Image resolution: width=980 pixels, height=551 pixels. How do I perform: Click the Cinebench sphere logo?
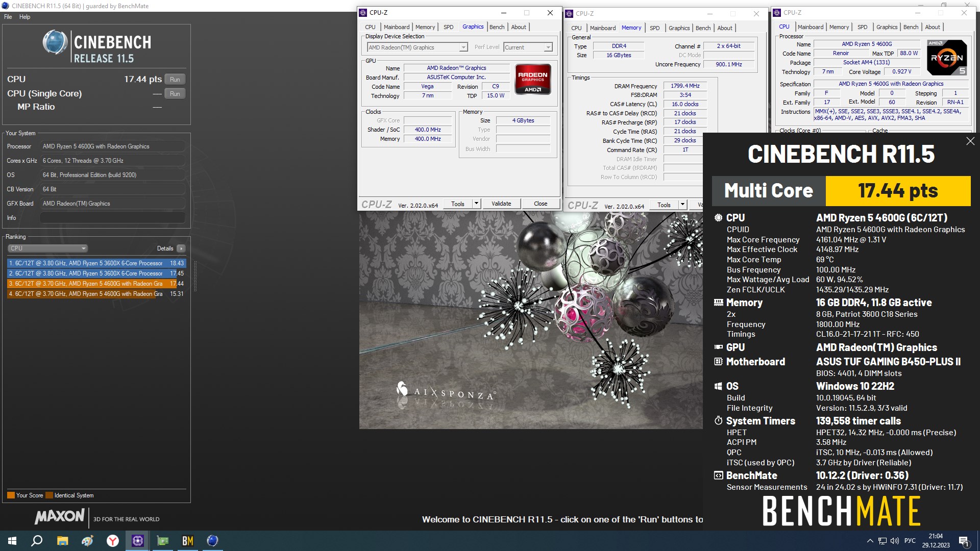pos(55,42)
